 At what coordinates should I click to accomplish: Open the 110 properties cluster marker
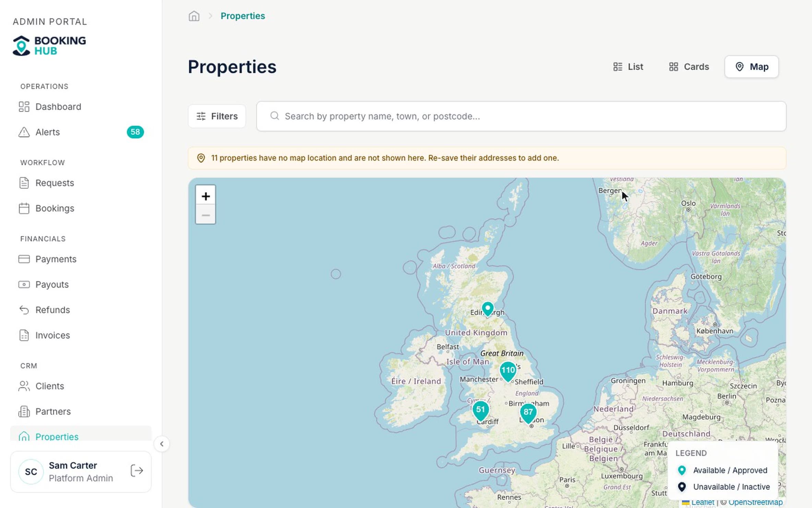pyautogui.click(x=508, y=371)
